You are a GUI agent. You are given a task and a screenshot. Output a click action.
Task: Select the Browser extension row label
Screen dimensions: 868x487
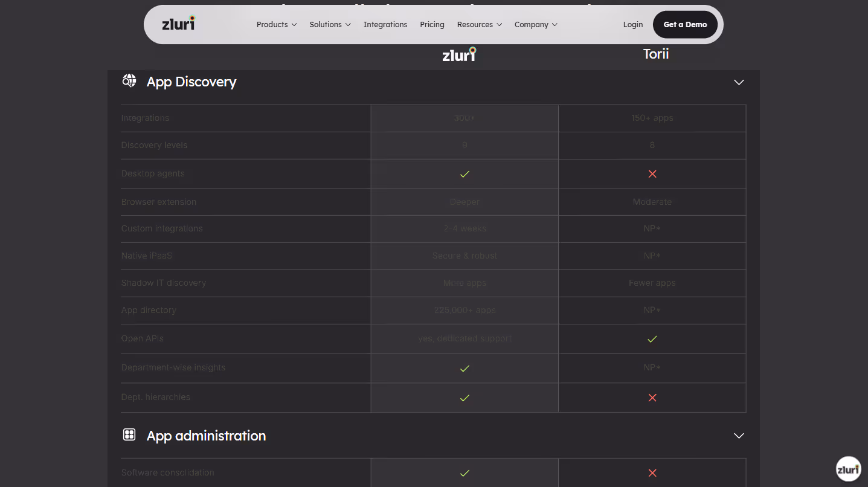pyautogui.click(x=159, y=202)
